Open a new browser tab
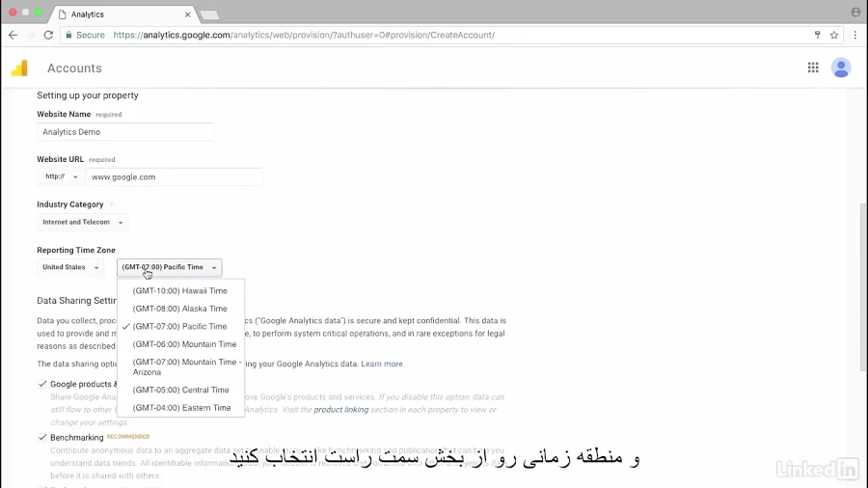This screenshot has height=488, width=868. (209, 14)
